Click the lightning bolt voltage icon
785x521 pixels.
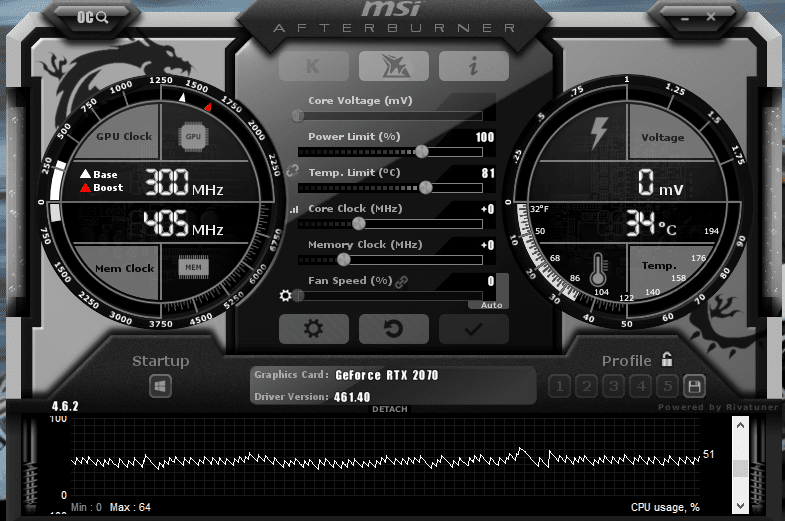point(598,133)
